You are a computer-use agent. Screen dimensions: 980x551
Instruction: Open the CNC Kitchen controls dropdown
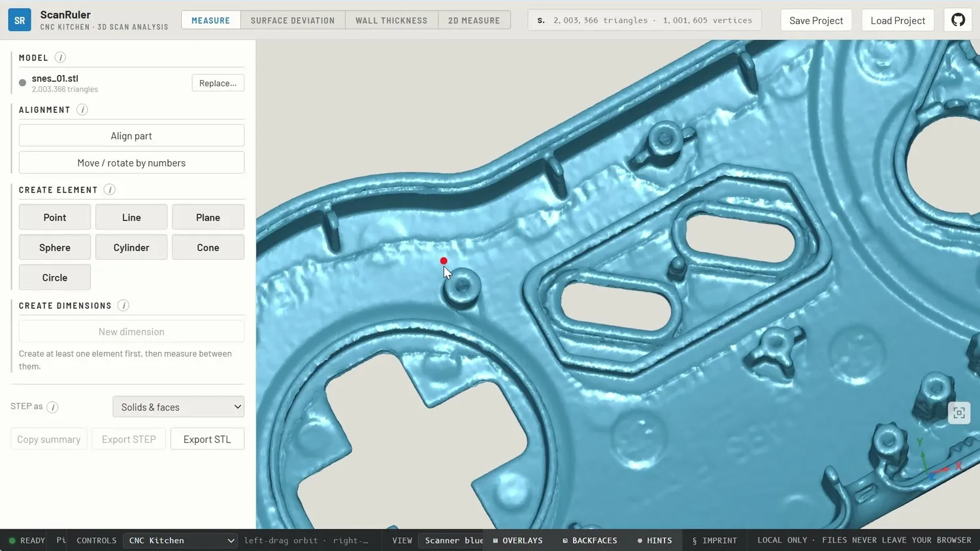180,541
